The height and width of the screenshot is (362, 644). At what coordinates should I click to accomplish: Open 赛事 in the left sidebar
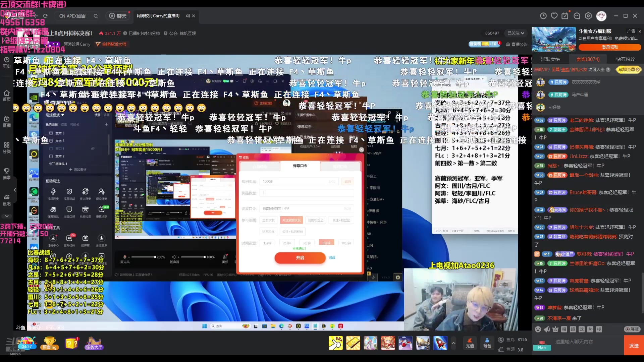pos(7,174)
